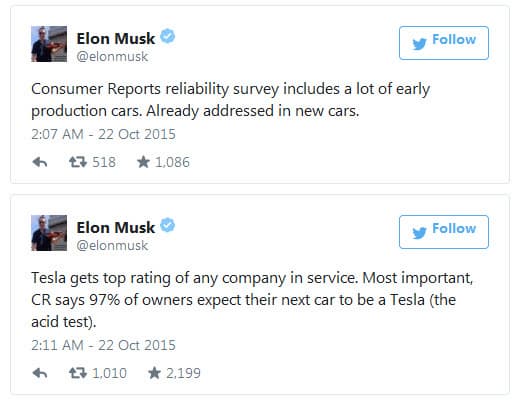Click verified badge in first tweet

click(168, 36)
